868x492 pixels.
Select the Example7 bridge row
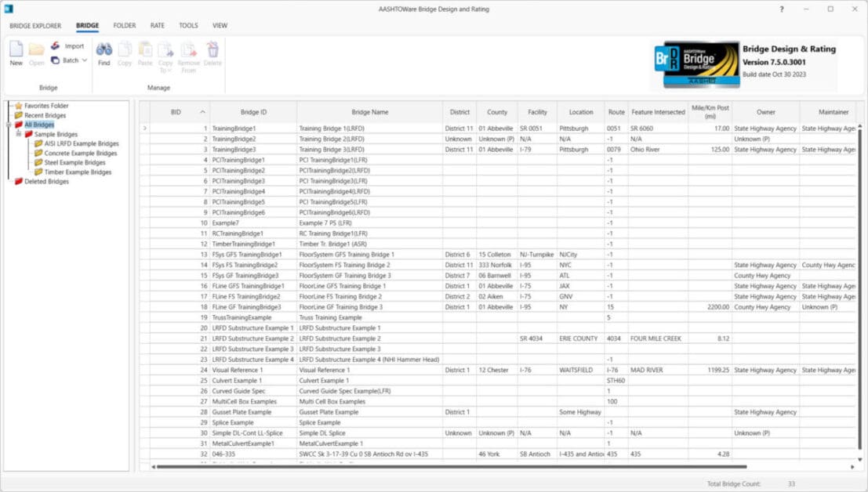(x=498, y=222)
